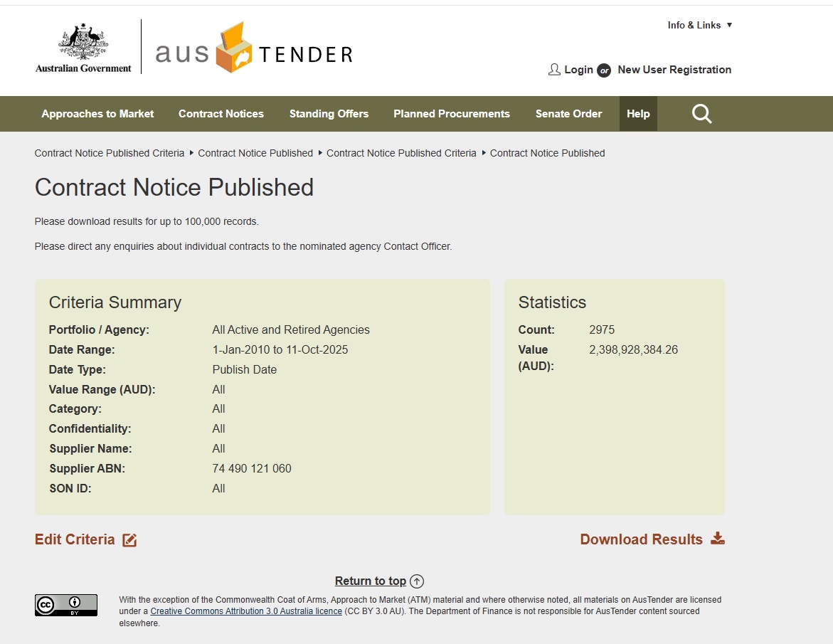Click the last breadcrumb, Contract Notice Published
The width and height of the screenshot is (833, 644).
(x=547, y=153)
